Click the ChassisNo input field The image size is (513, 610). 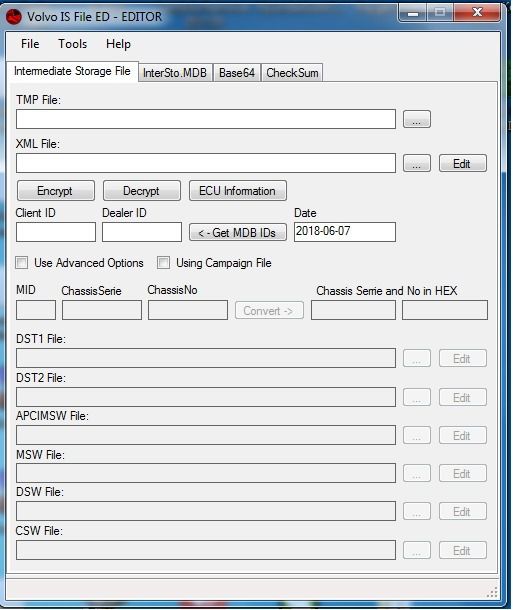click(188, 310)
